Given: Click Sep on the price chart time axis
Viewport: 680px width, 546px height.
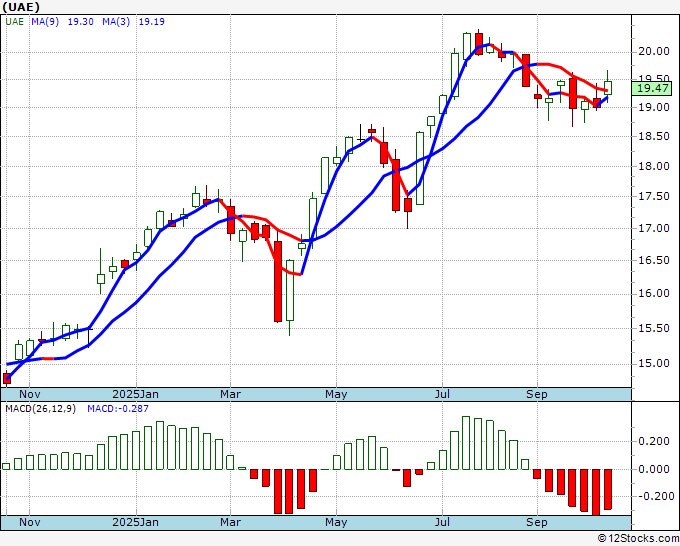Looking at the screenshot, I should point(536,394).
